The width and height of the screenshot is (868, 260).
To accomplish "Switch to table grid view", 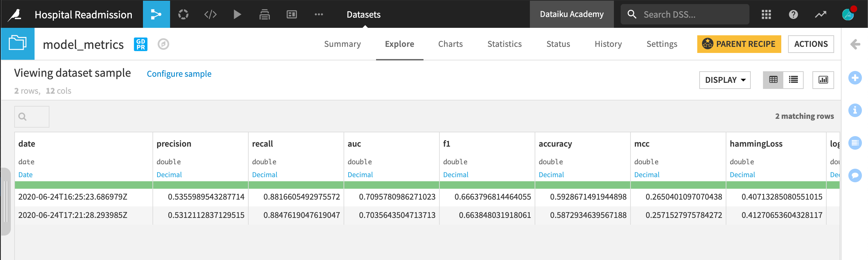I will pyautogui.click(x=773, y=80).
